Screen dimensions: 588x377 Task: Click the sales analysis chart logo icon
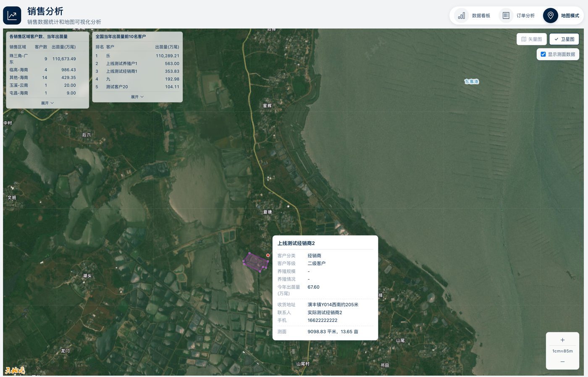(12, 16)
